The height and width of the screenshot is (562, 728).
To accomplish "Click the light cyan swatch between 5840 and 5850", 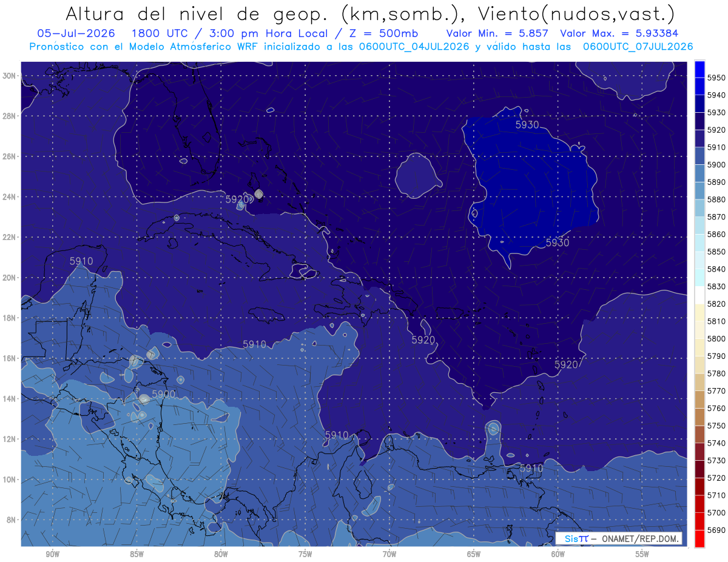I will coord(699,260).
